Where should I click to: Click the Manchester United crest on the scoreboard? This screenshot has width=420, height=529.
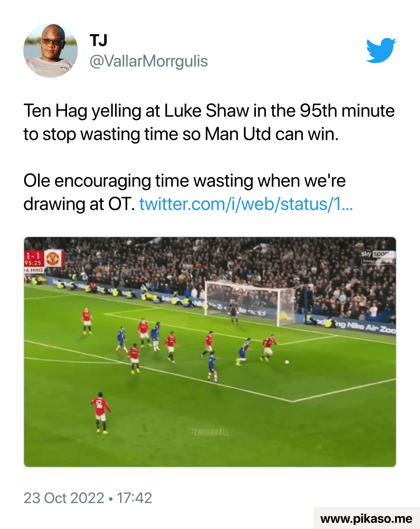tap(52, 258)
